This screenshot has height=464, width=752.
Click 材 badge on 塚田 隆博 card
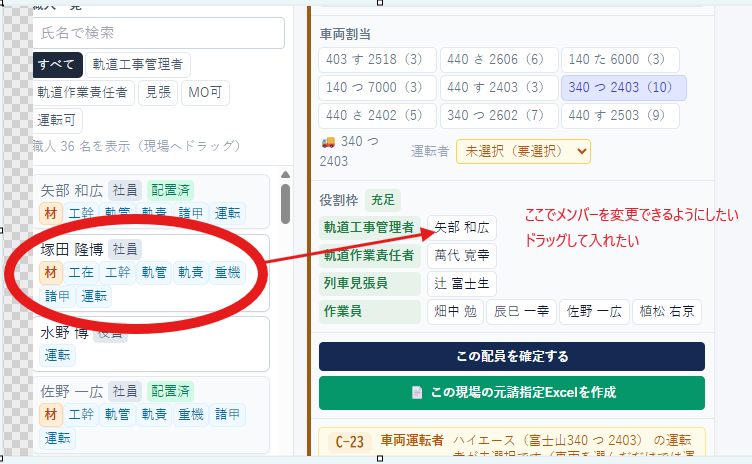pyautogui.click(x=51, y=273)
